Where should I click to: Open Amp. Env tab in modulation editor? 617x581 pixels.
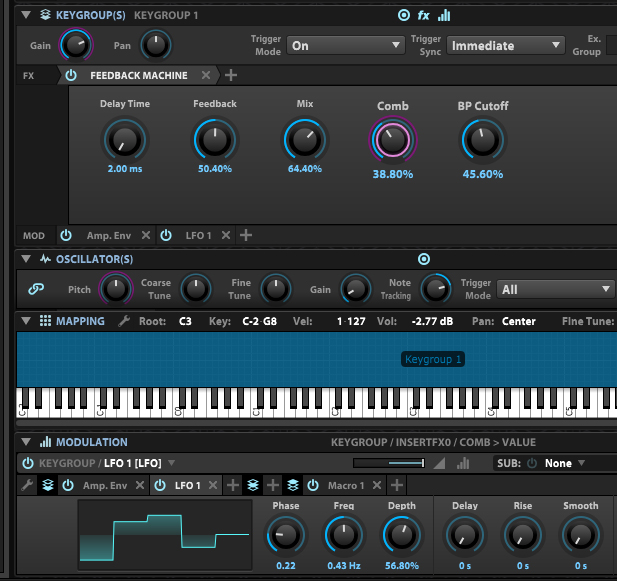[x=105, y=485]
